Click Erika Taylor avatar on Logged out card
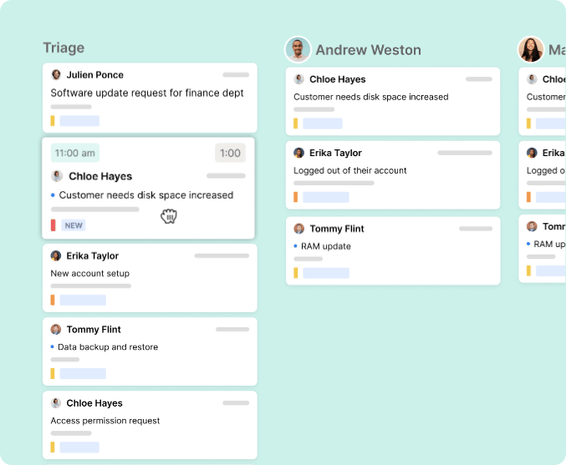 299,153
